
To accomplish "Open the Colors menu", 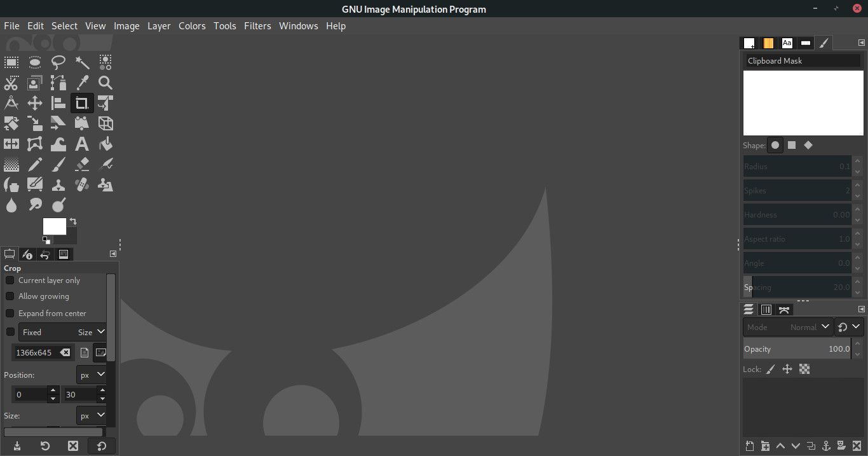I will [192, 26].
